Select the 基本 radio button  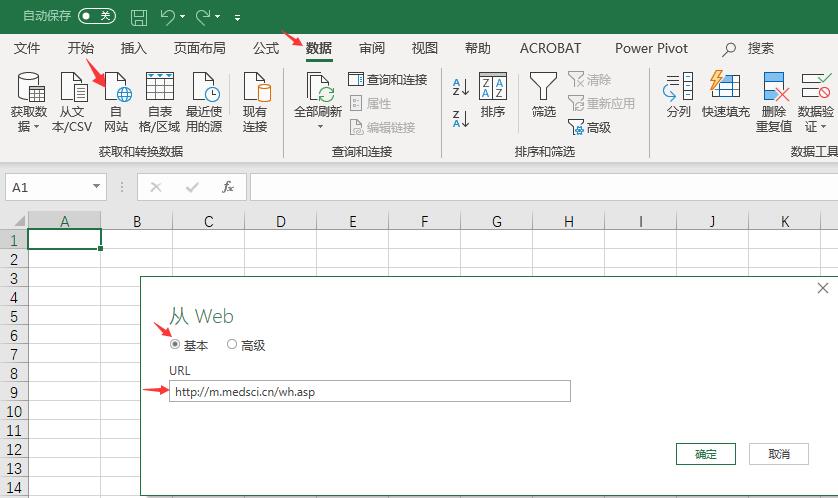coord(176,345)
